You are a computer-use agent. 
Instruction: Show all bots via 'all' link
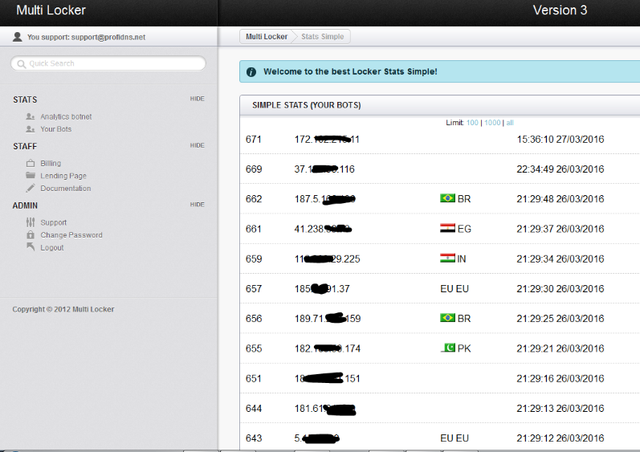(510, 122)
